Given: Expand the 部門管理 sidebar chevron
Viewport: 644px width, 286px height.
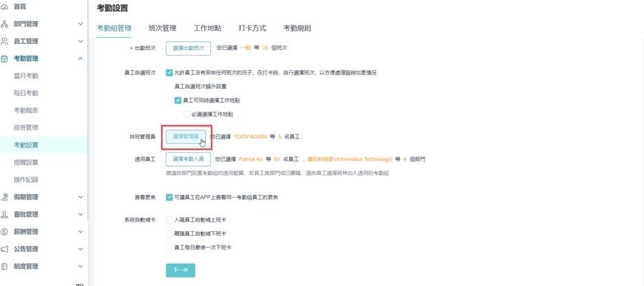Looking at the screenshot, I should [80, 24].
